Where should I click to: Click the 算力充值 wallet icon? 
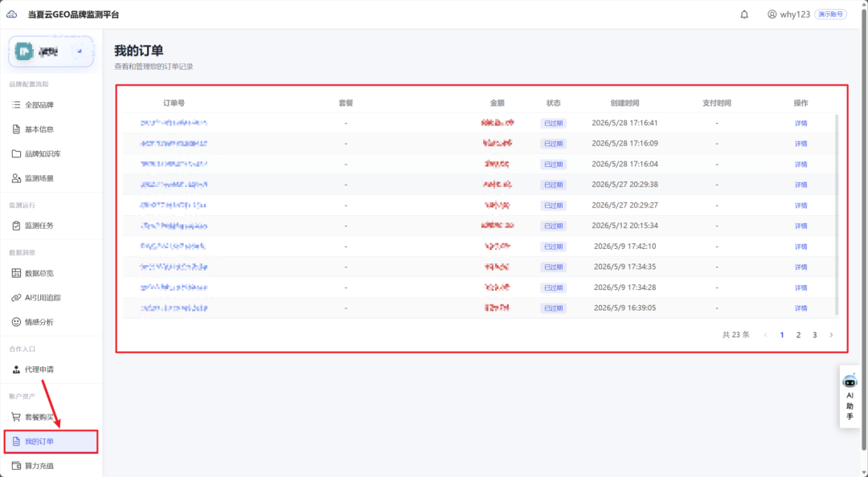[x=16, y=466]
